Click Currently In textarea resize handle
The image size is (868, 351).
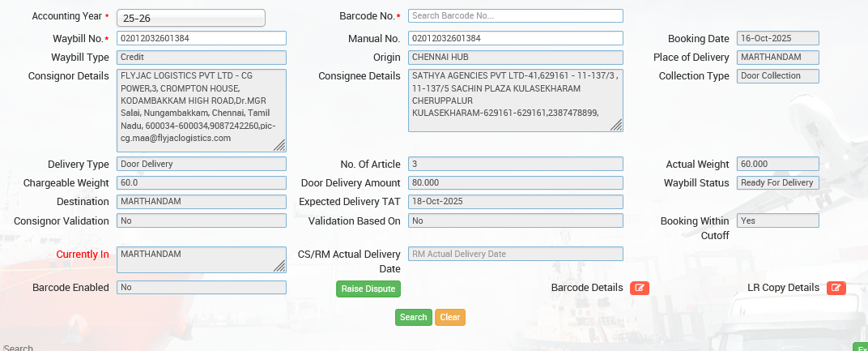279,266
